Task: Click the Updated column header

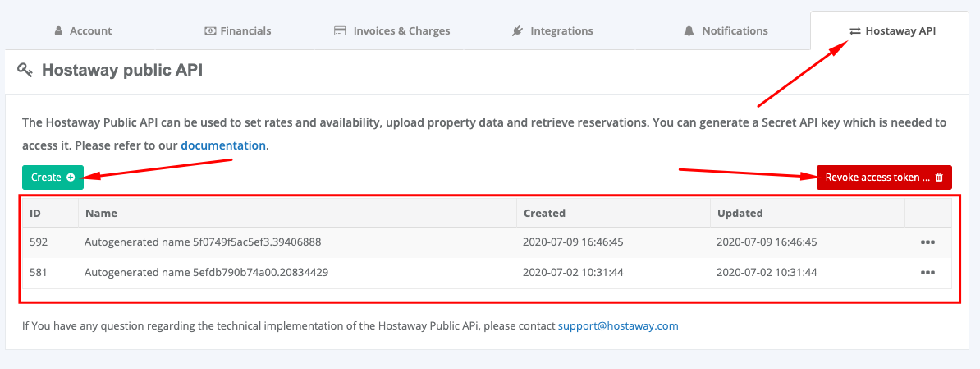Action: [740, 213]
